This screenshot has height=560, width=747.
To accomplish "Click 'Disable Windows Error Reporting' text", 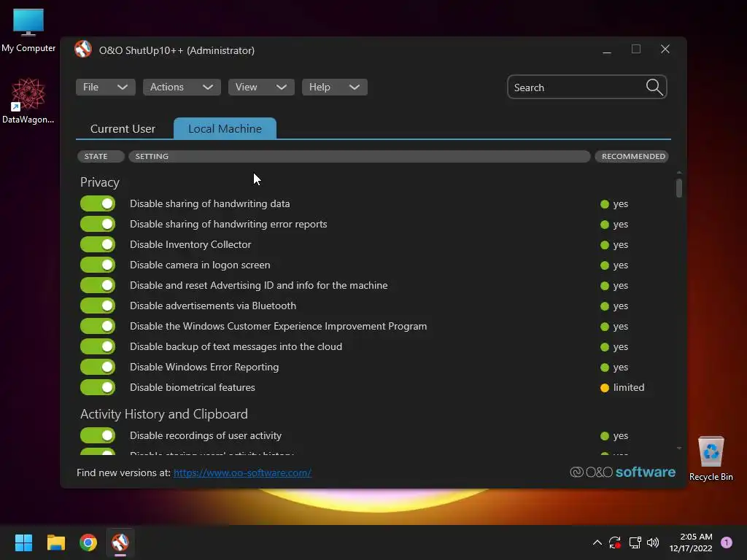I will click(x=204, y=367).
